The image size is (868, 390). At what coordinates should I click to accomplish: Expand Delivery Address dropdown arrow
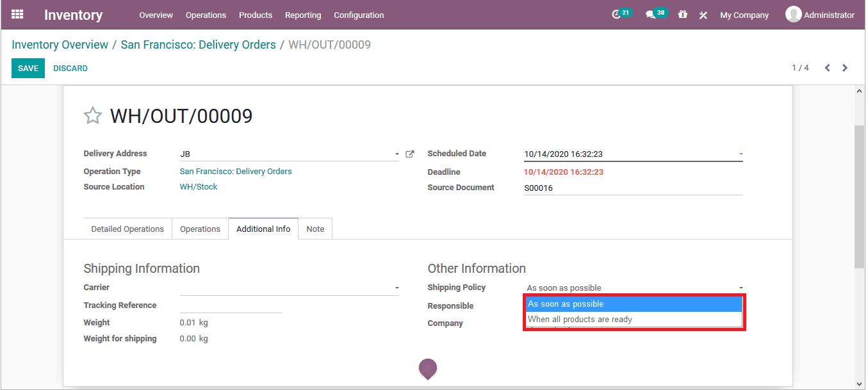(397, 154)
